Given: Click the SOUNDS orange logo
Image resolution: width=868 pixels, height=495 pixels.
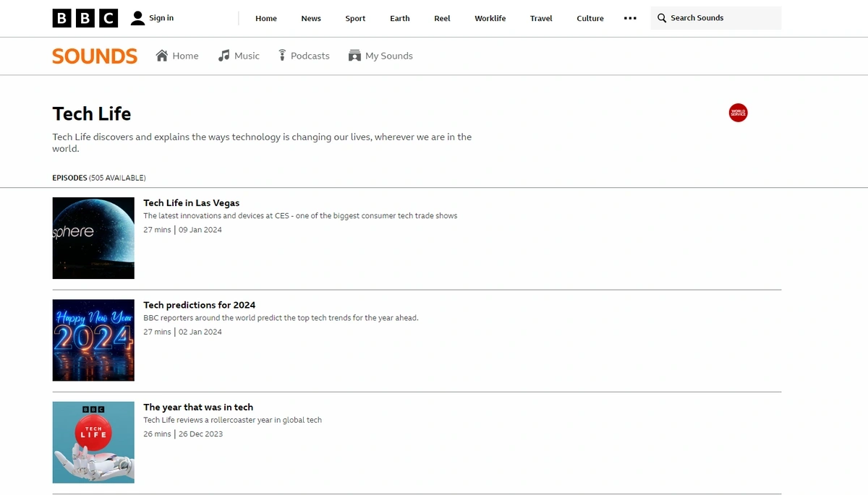Looking at the screenshot, I should (94, 56).
